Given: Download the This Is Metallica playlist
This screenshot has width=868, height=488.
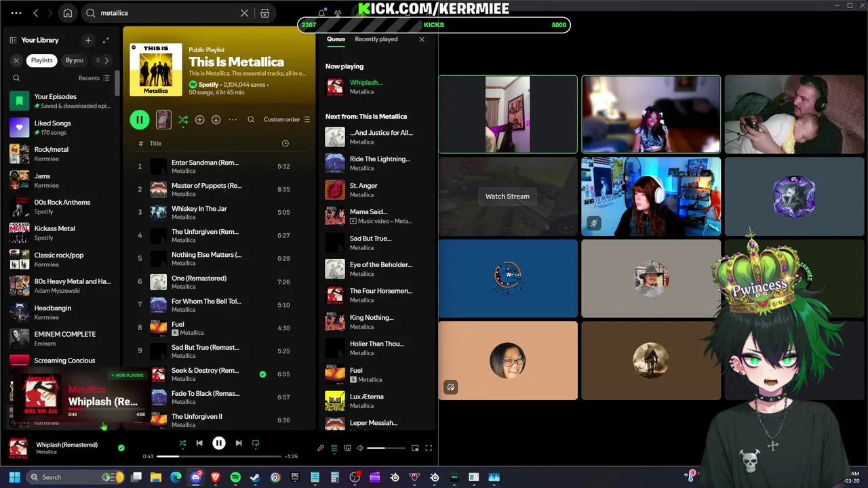Looking at the screenshot, I should (x=216, y=120).
